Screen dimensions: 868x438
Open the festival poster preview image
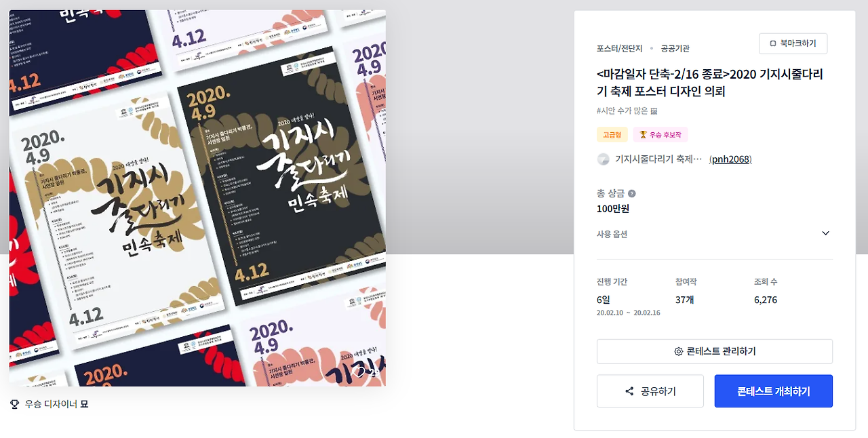(197, 198)
